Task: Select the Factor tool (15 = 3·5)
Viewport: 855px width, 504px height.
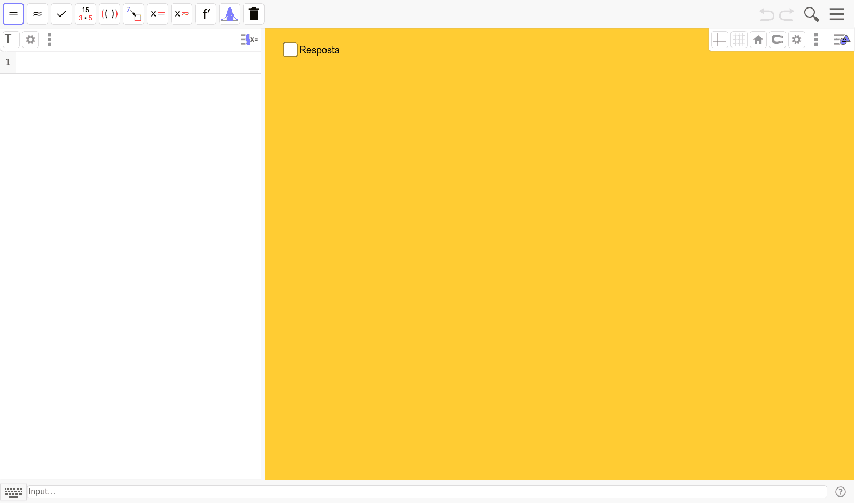Action: tap(85, 14)
